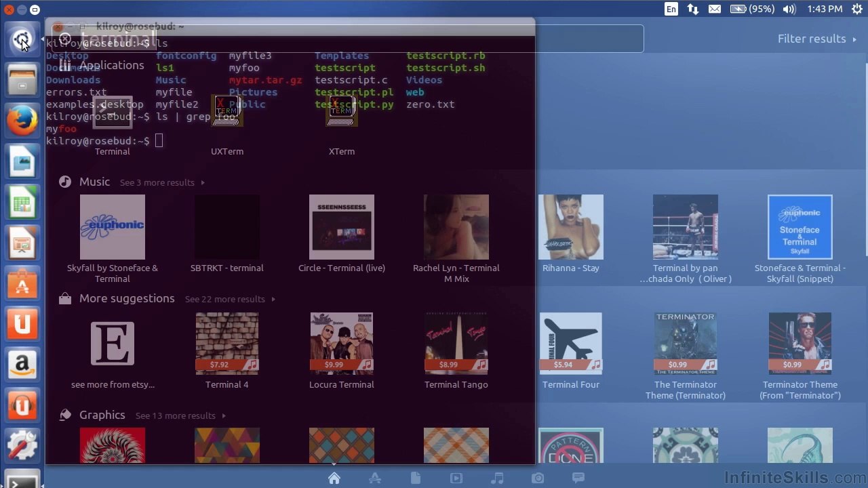Switch to the Applications lens

pos(375,478)
